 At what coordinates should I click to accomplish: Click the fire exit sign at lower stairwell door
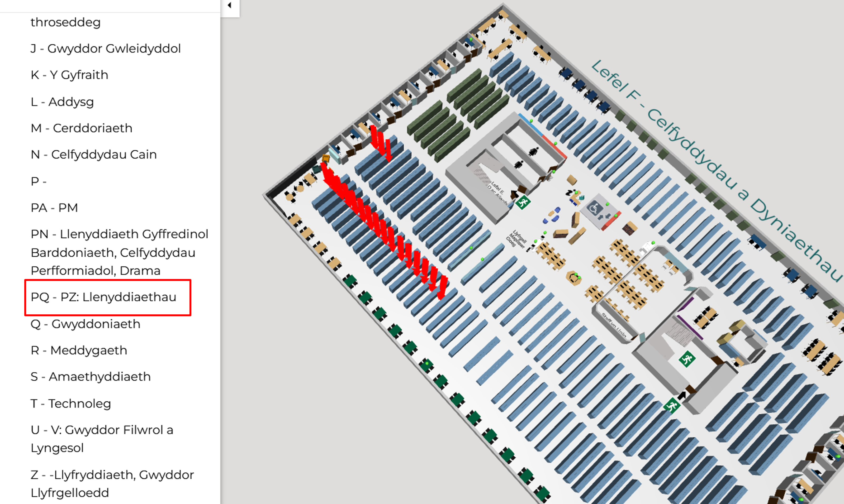[671, 406]
